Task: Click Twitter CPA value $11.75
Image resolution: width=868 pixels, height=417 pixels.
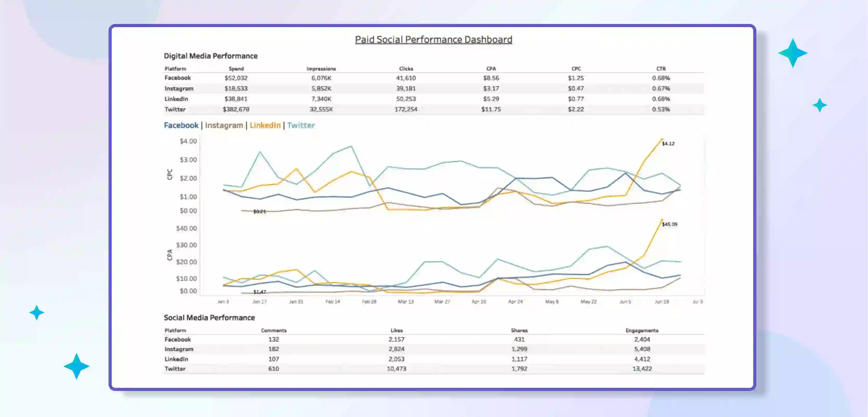Action: pyautogui.click(x=491, y=109)
